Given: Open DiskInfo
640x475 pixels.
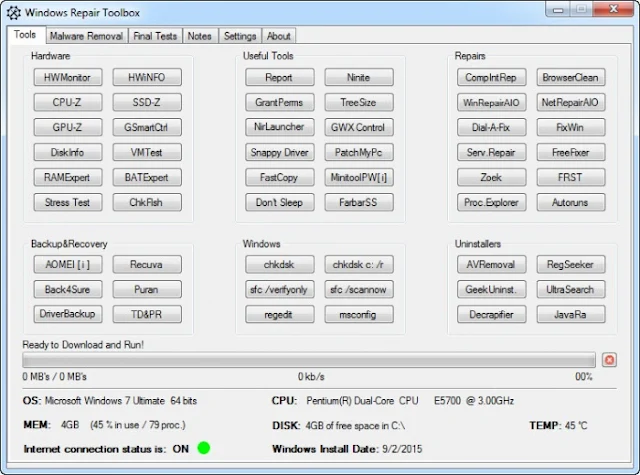Looking at the screenshot, I should pyautogui.click(x=68, y=152).
